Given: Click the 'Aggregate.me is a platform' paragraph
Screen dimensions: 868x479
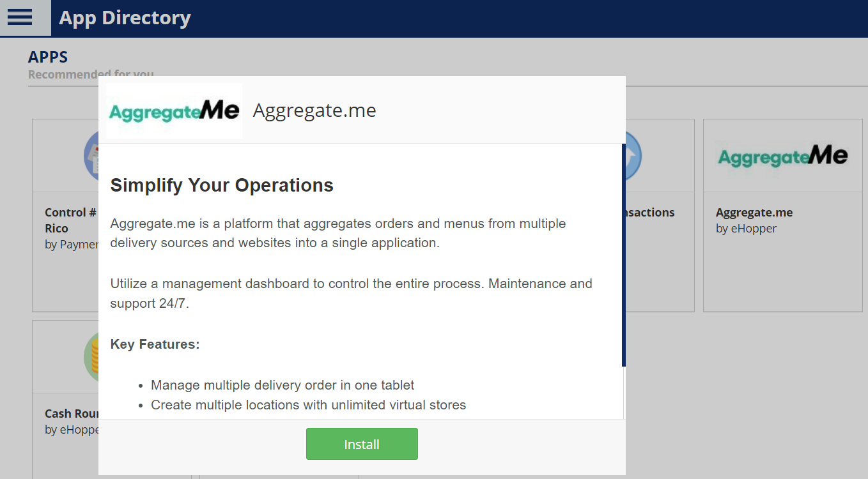Looking at the screenshot, I should 338,233.
